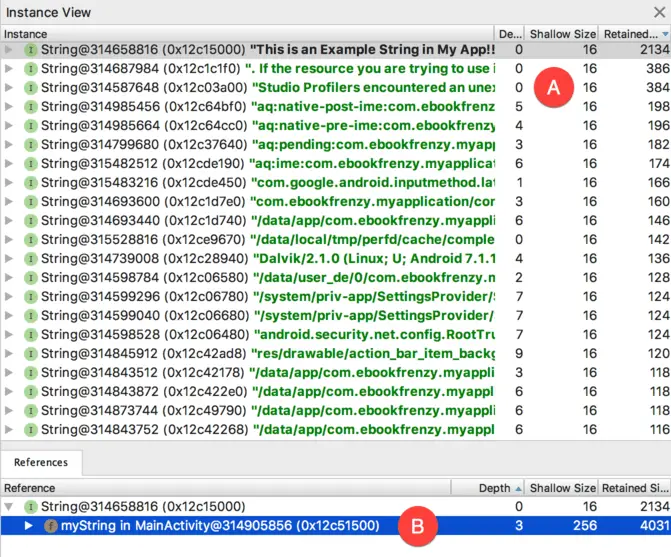Select "com.google.android.inputmethod.lat" string value
Viewport: 671px width, 557px height.
click(x=373, y=183)
